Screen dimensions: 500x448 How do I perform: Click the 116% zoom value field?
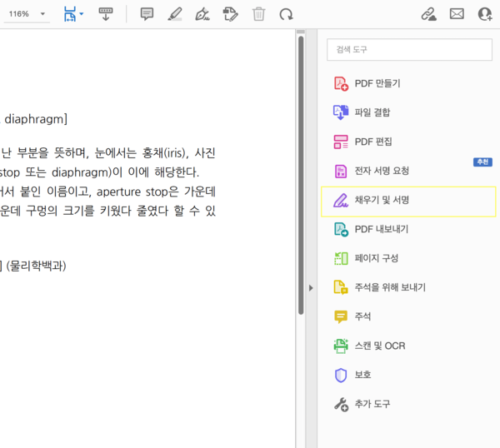coord(19,14)
